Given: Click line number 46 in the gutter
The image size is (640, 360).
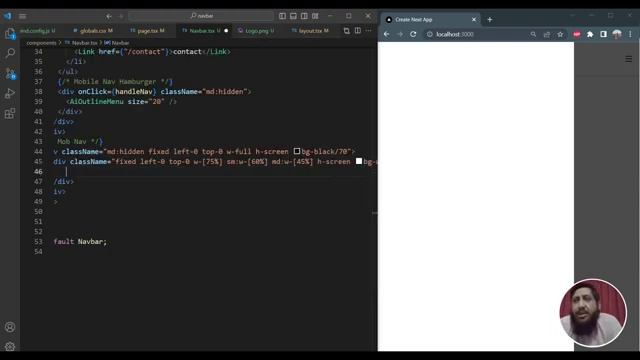Looking at the screenshot, I should click(x=38, y=171).
